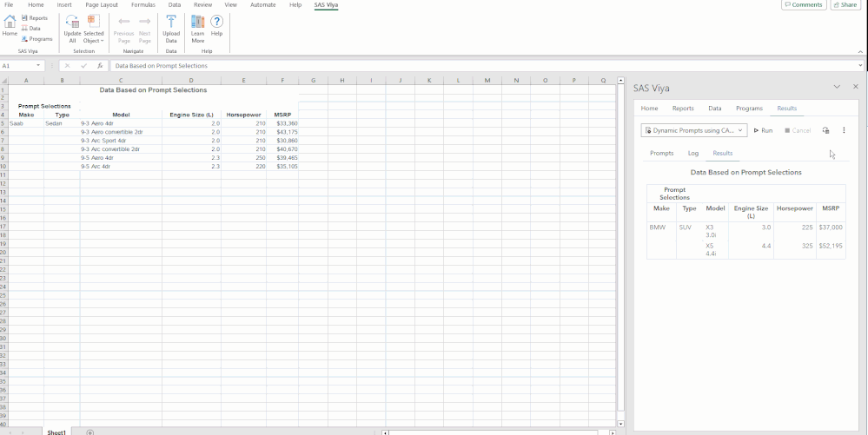
Task: Click the formula bar cancel X icon
Action: 68,65
